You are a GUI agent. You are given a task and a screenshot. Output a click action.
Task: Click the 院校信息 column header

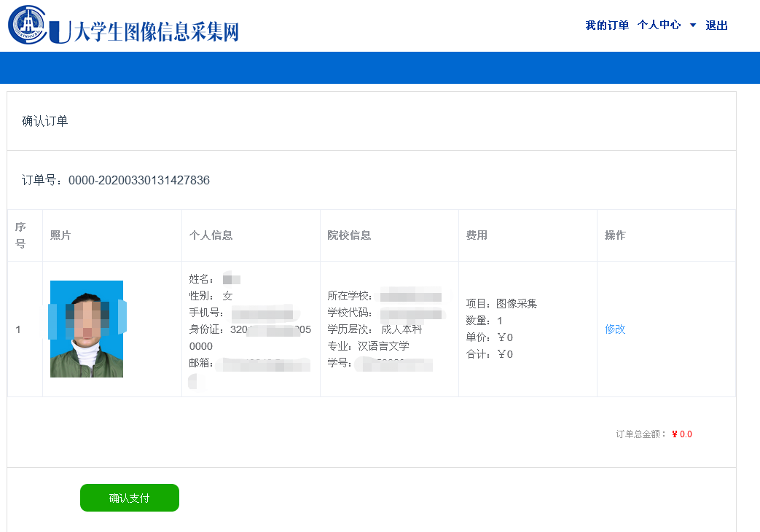pos(349,235)
